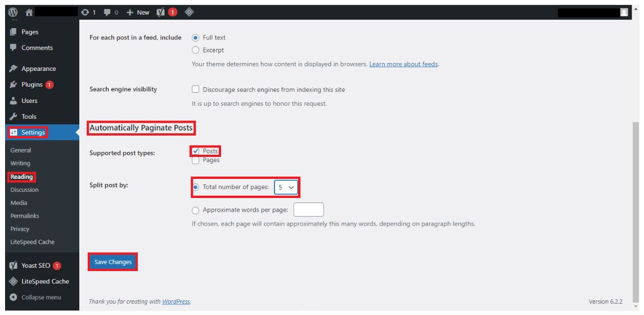Visit site via home icon
This screenshot has height=315, width=644.
tap(29, 12)
